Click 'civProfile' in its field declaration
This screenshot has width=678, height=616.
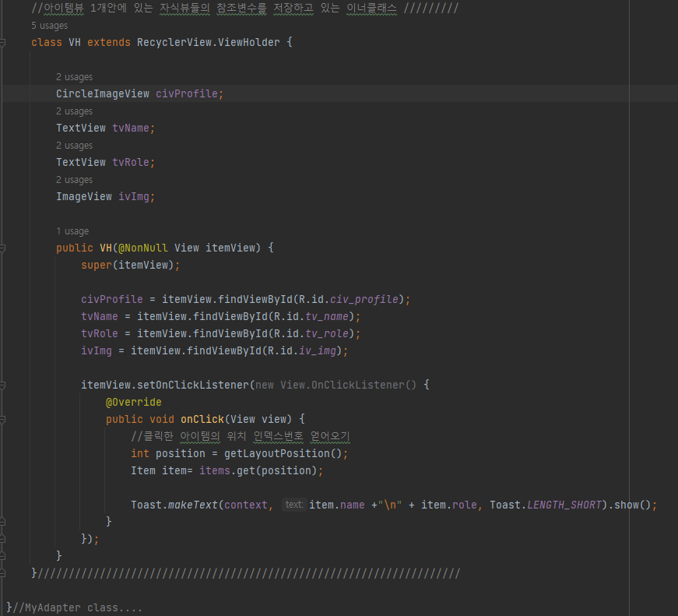tap(187, 94)
